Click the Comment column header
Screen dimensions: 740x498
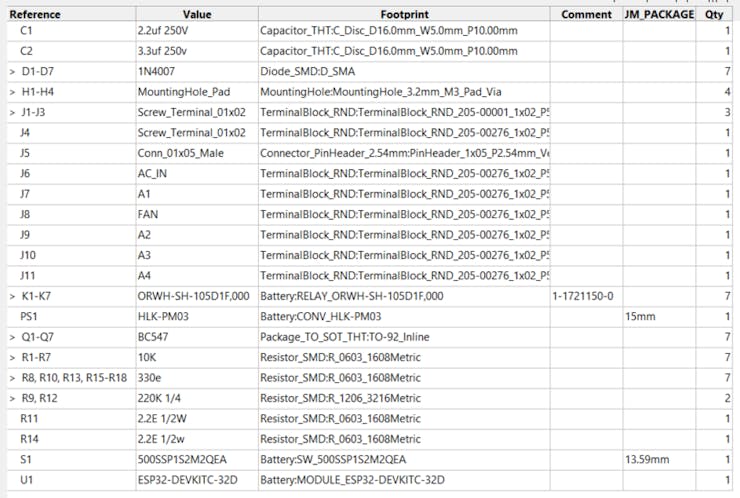(586, 15)
